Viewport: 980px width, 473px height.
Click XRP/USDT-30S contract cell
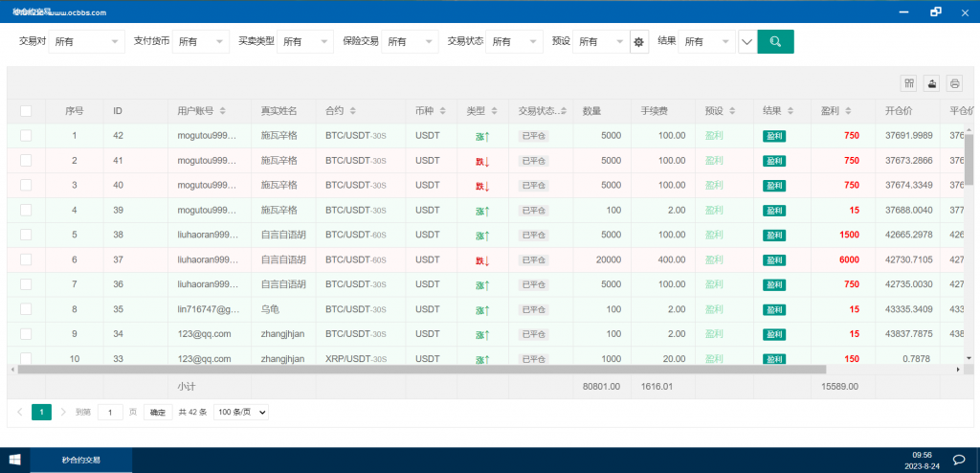pos(356,359)
